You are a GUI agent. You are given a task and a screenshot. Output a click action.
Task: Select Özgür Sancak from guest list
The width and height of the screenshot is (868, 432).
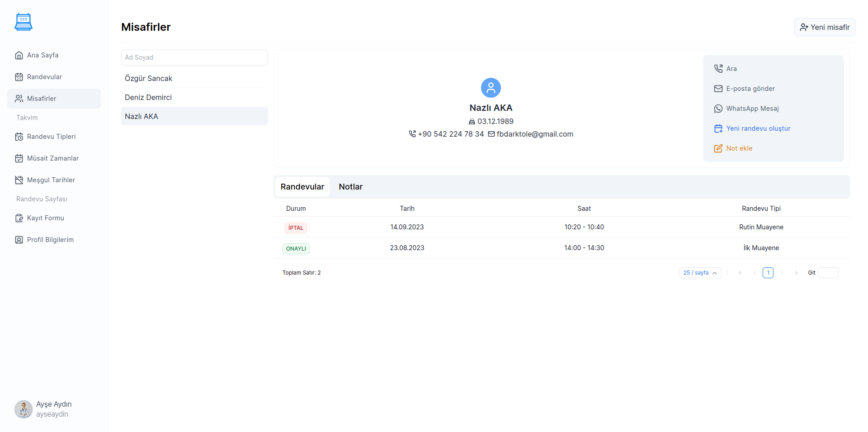point(149,78)
